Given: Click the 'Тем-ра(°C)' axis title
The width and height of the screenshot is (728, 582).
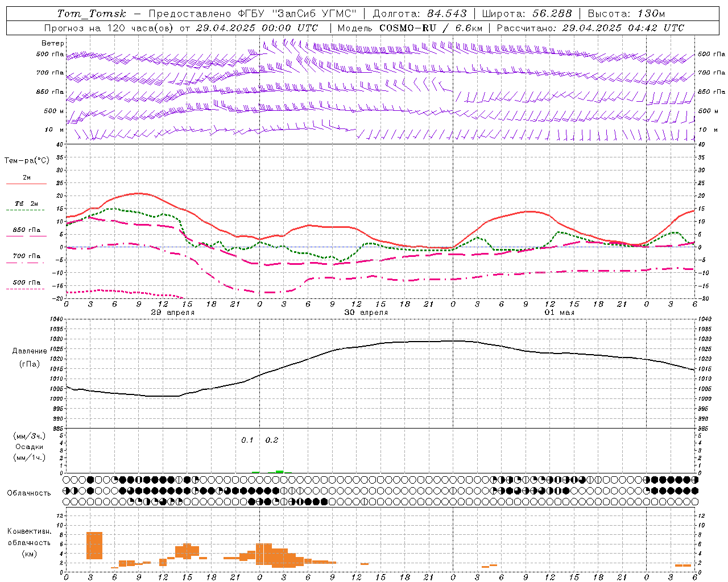Looking at the screenshot, I should [x=27, y=161].
